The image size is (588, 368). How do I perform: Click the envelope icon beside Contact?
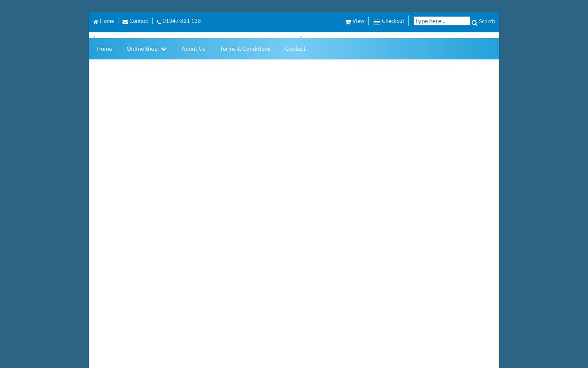click(125, 21)
